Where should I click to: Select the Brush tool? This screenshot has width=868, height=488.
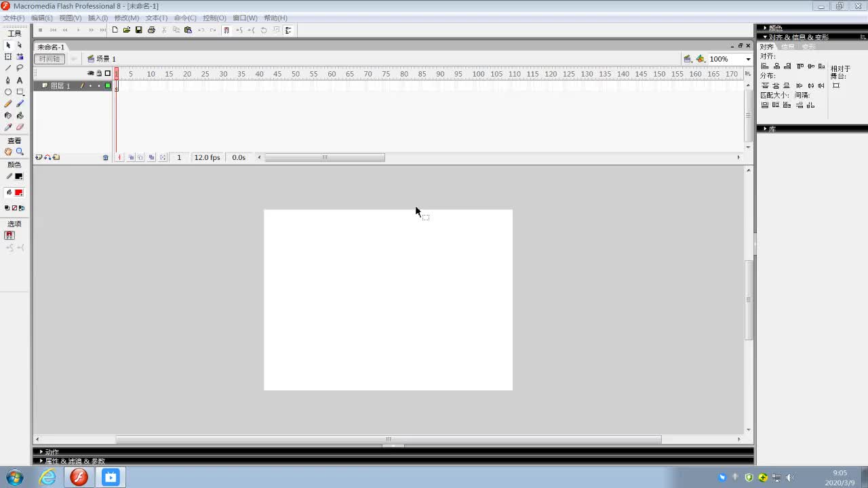20,104
